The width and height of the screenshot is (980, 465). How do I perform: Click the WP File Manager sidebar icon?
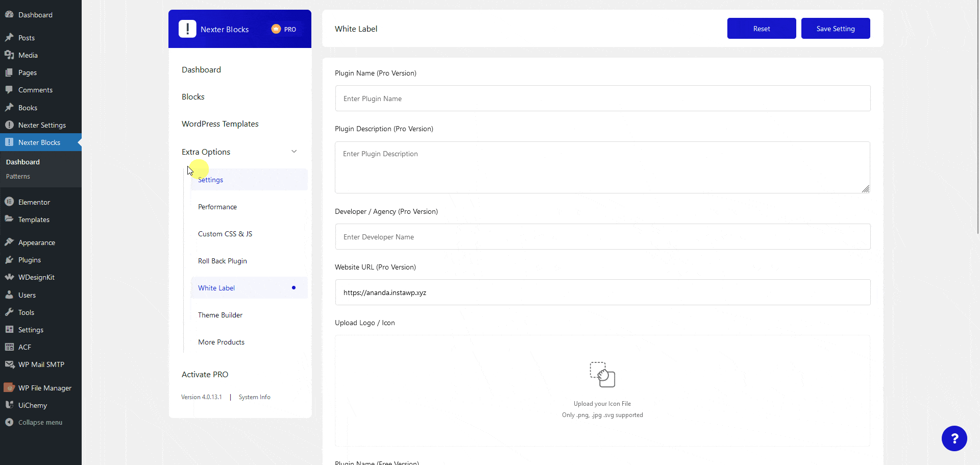(9, 388)
